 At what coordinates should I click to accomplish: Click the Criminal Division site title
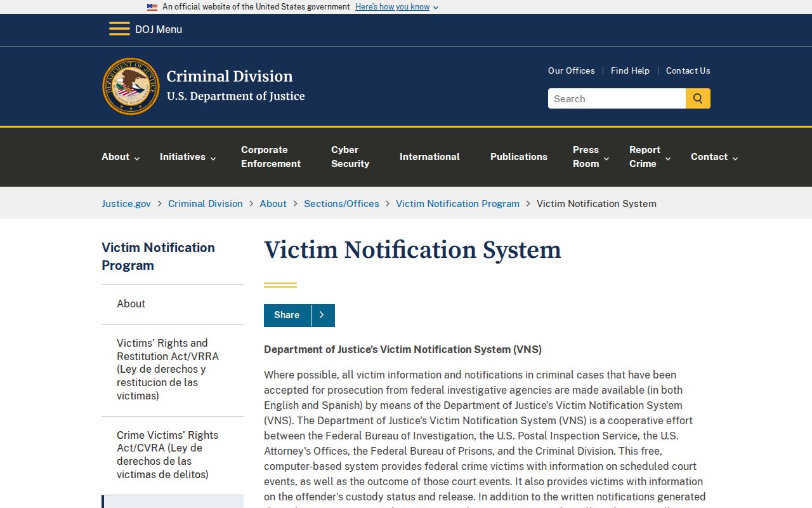230,76
